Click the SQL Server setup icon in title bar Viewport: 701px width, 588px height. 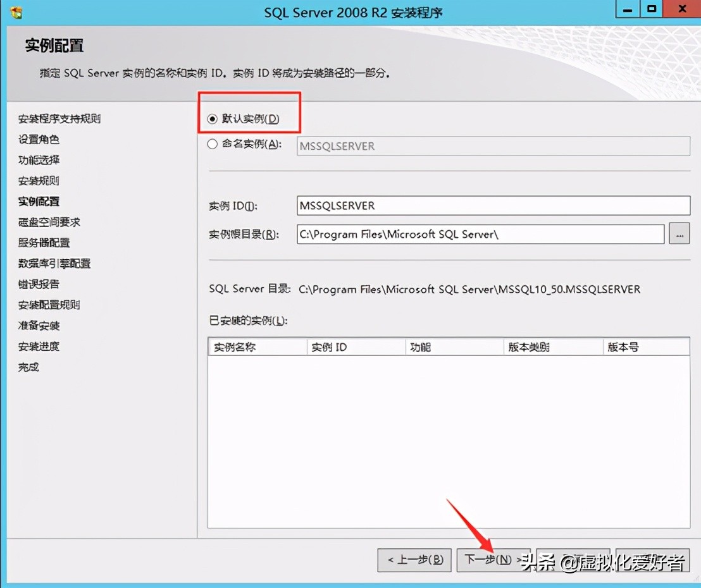pos(16,12)
